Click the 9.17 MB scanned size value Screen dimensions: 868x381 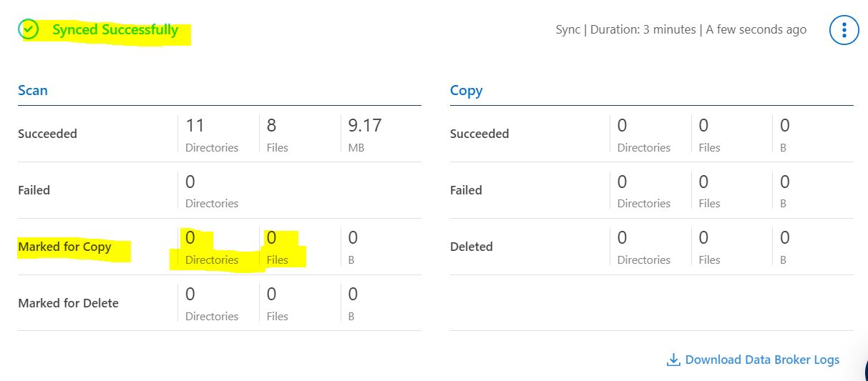click(365, 126)
